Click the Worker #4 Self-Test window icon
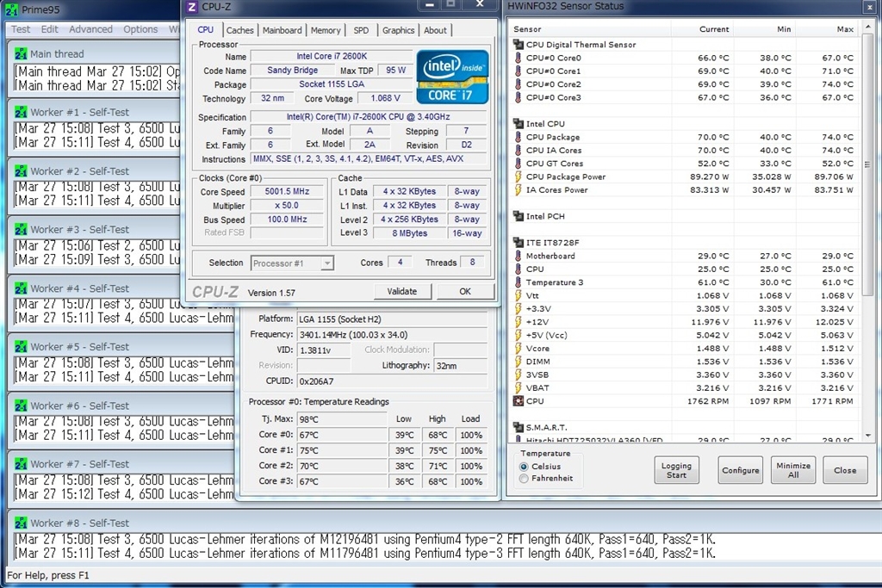 (21, 288)
